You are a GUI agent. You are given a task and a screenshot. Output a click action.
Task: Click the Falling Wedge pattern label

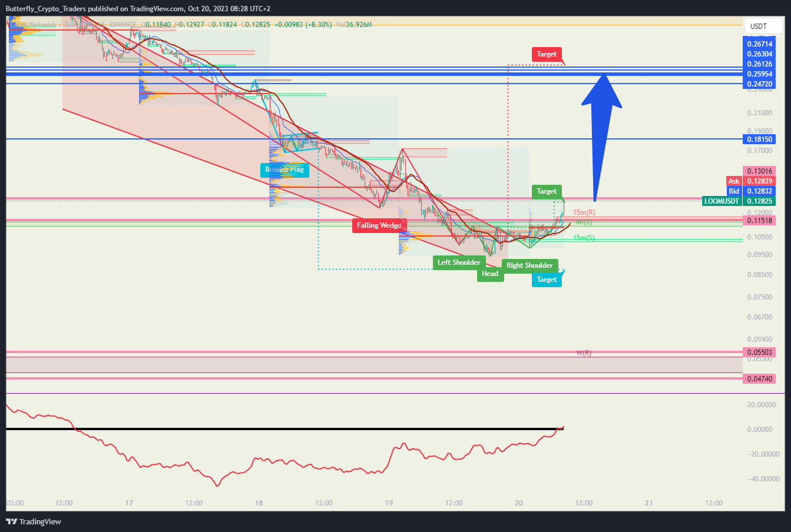[379, 225]
